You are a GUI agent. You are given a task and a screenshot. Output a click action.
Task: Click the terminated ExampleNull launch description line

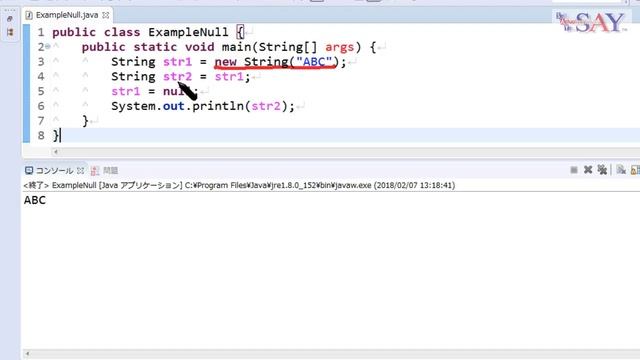click(239, 185)
